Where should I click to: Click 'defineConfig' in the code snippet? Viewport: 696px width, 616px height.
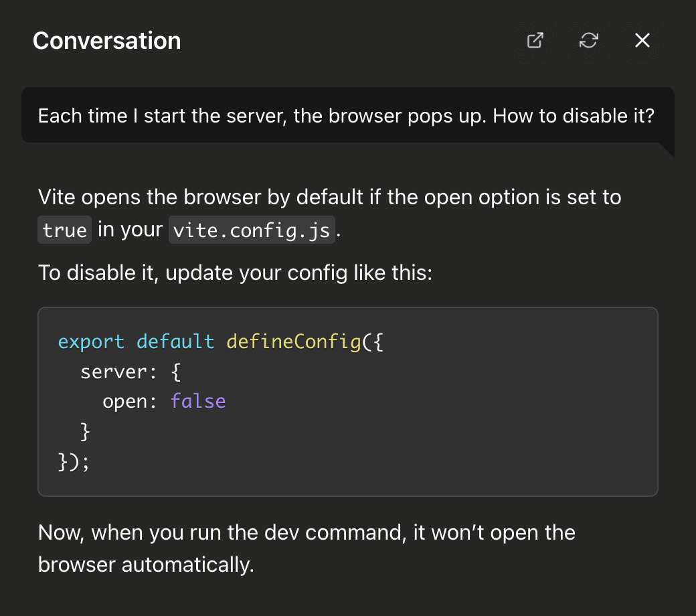click(x=293, y=341)
